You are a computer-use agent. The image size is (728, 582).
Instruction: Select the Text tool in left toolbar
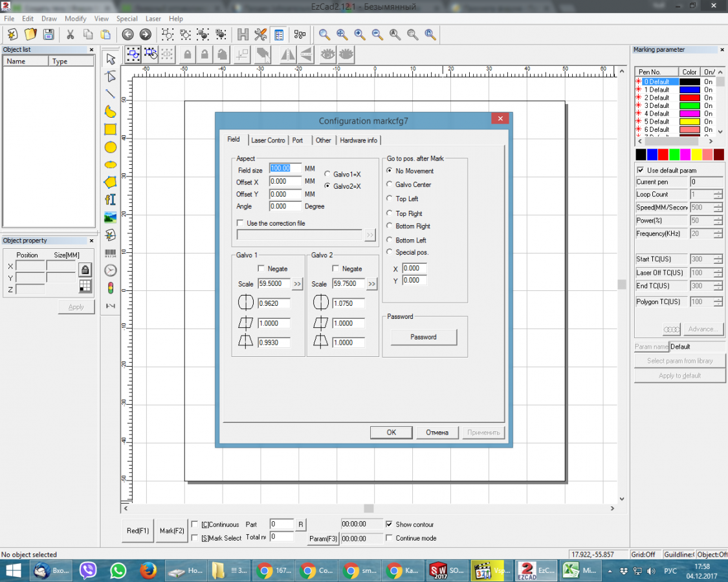pyautogui.click(x=111, y=199)
